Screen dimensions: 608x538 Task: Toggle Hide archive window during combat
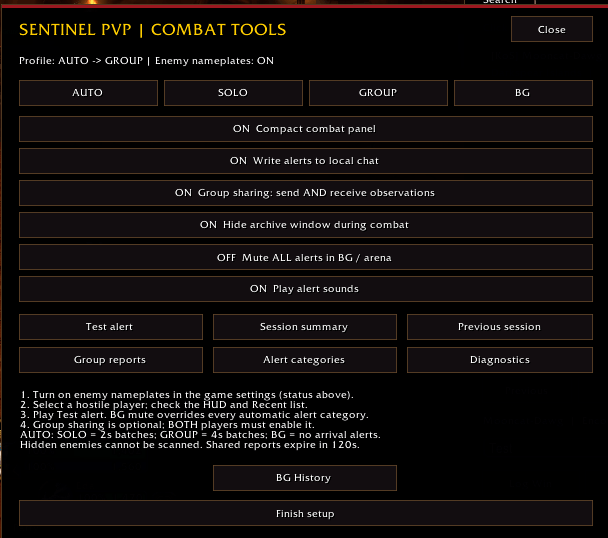click(306, 225)
